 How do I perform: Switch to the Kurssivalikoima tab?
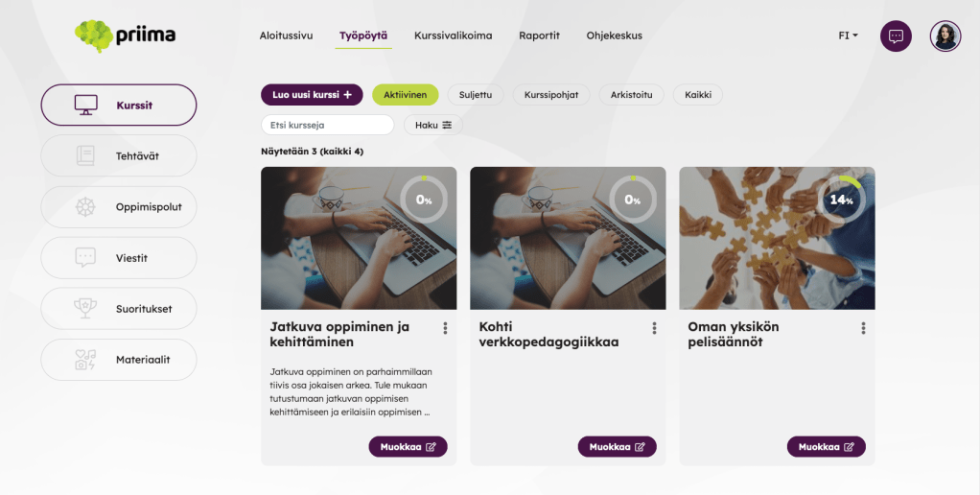(x=454, y=35)
